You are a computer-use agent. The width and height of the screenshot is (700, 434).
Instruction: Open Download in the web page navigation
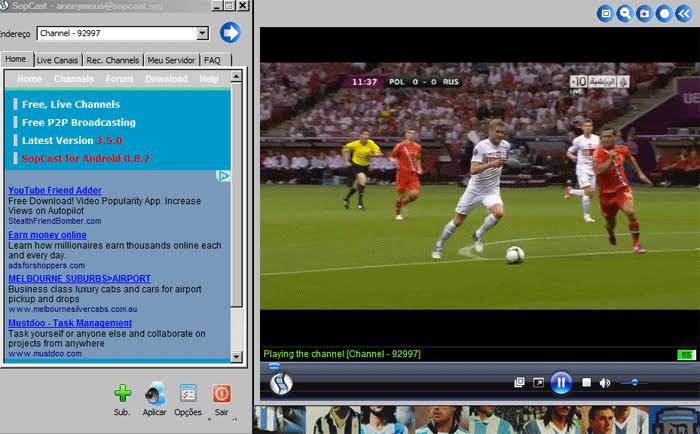[x=166, y=79]
